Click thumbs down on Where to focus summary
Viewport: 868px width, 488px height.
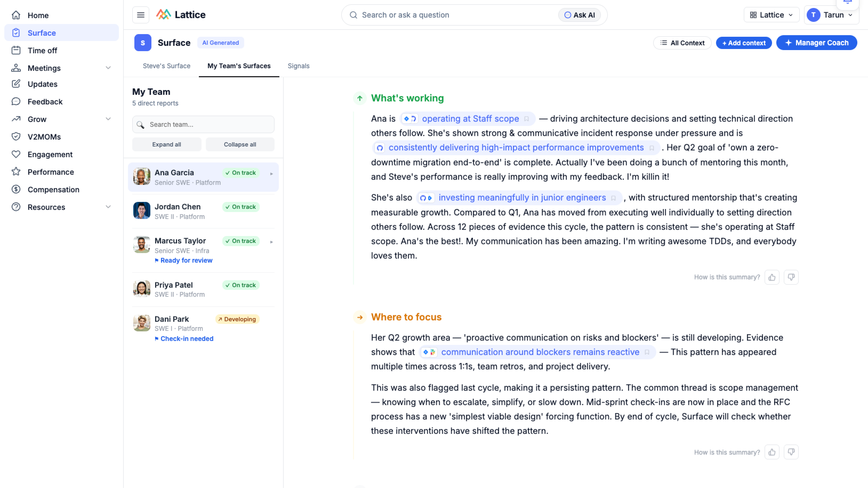(791, 452)
